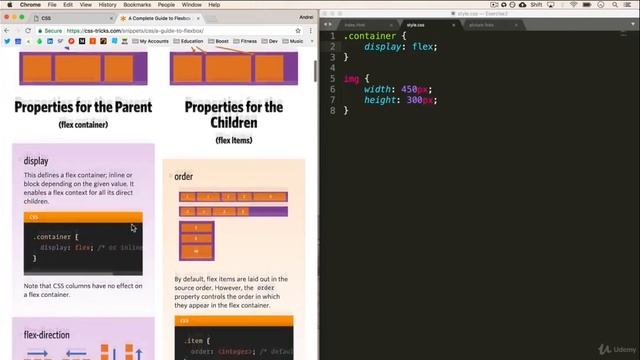The height and width of the screenshot is (360, 640).
Task: Close the Flexbox guide tab
Action: click(198, 18)
